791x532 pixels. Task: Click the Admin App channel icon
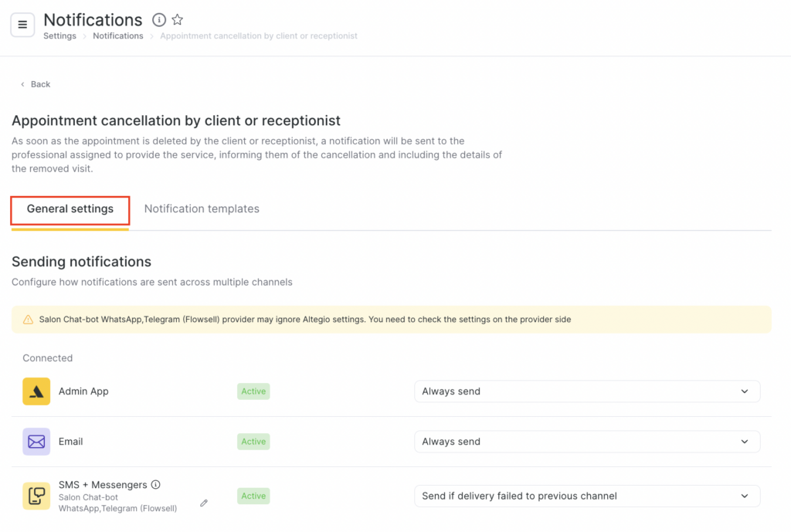pos(36,391)
